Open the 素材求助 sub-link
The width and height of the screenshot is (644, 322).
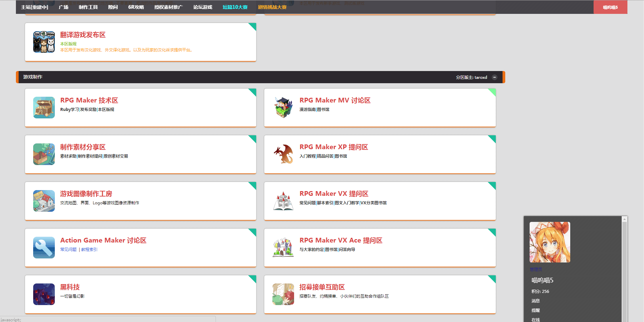68,156
